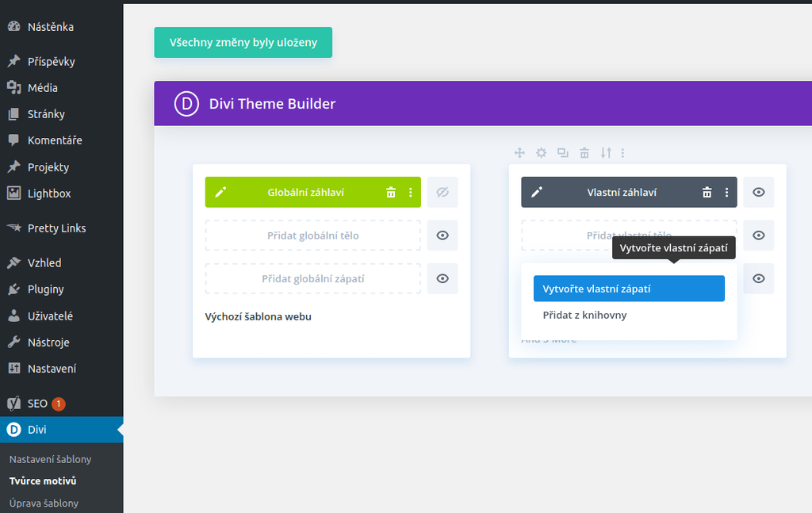Viewport: 812px width, 513px height.
Task: Open Nástroje tools menu
Action: 48,343
